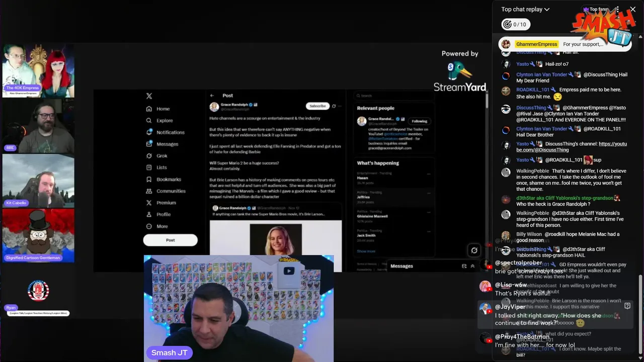Click the help icon on JayViper comment

(x=627, y=306)
